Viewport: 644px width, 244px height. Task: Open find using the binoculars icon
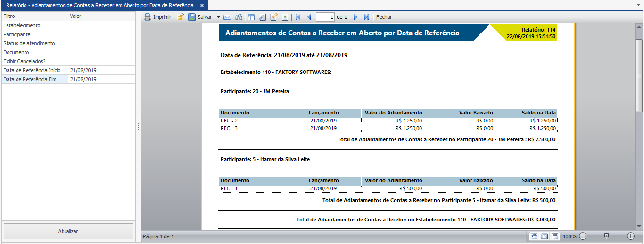point(239,17)
